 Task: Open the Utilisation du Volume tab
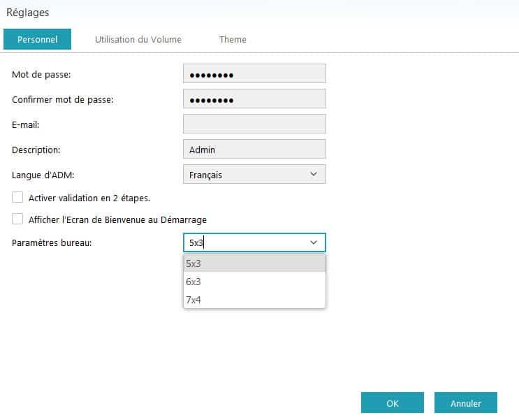[138, 39]
